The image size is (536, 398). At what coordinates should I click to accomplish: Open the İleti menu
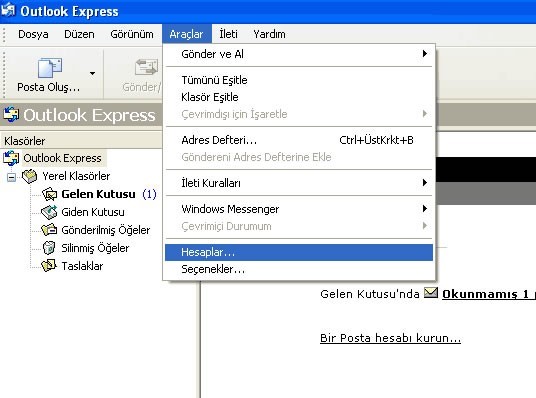pos(228,34)
